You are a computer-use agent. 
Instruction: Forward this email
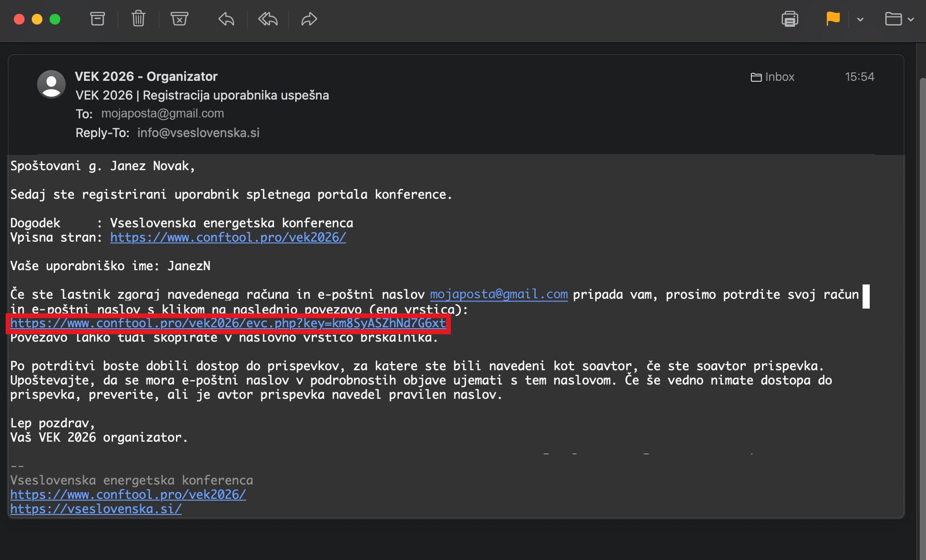pos(309,19)
